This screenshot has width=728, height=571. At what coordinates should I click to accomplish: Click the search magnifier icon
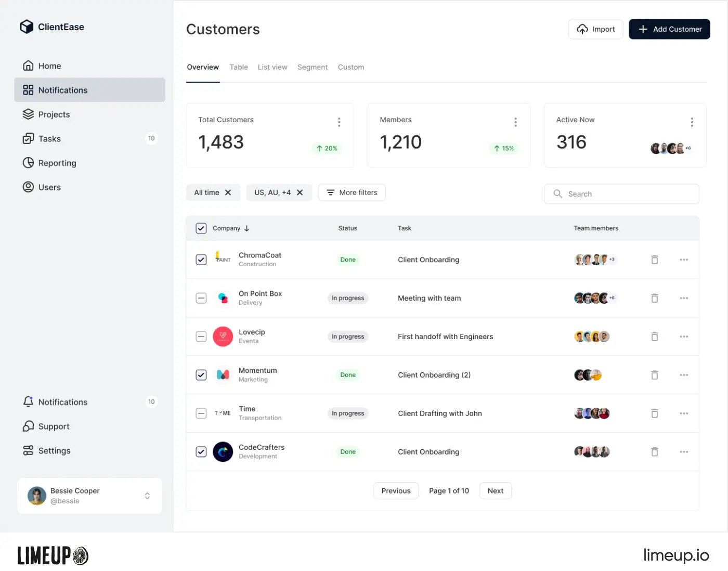(557, 193)
